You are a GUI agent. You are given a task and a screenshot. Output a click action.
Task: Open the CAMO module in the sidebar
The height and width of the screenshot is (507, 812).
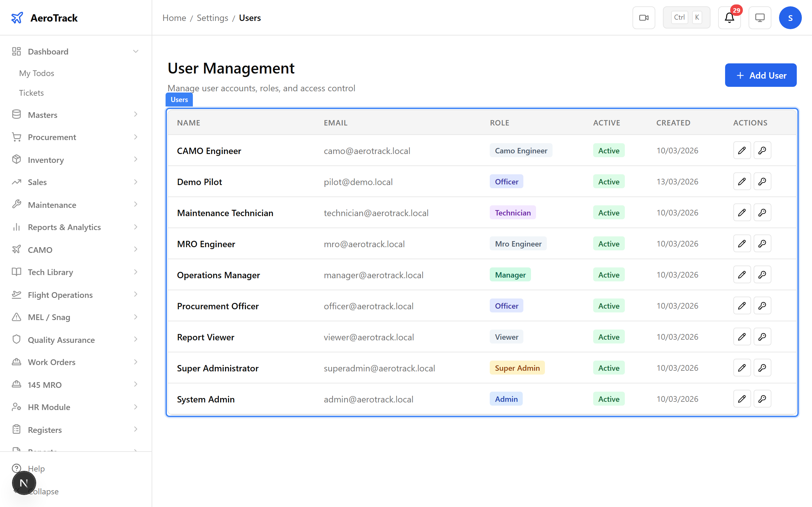point(40,249)
